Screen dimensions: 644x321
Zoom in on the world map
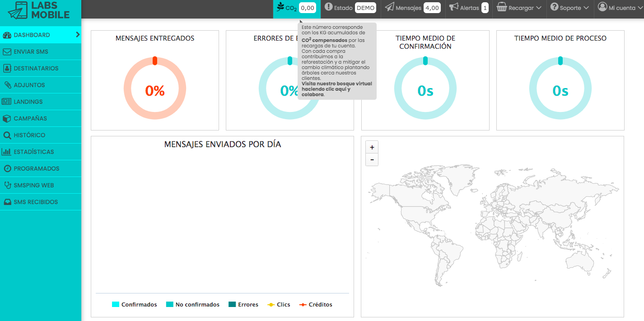[x=372, y=148]
